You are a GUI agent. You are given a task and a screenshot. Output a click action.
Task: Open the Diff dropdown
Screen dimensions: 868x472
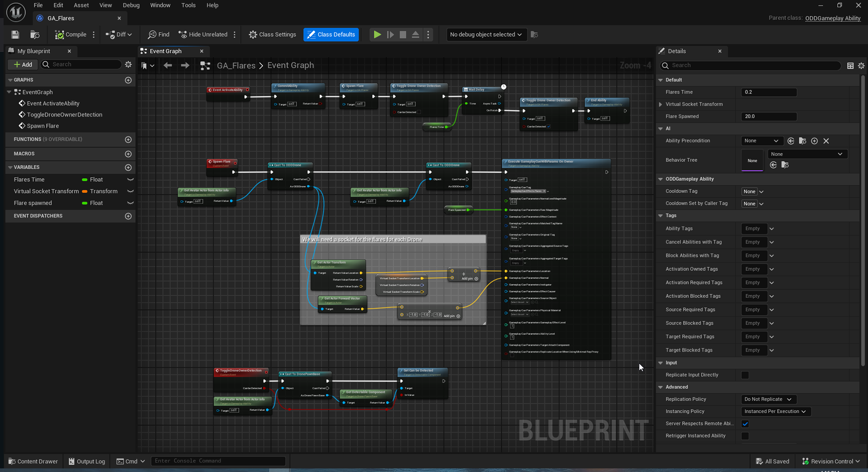click(118, 35)
